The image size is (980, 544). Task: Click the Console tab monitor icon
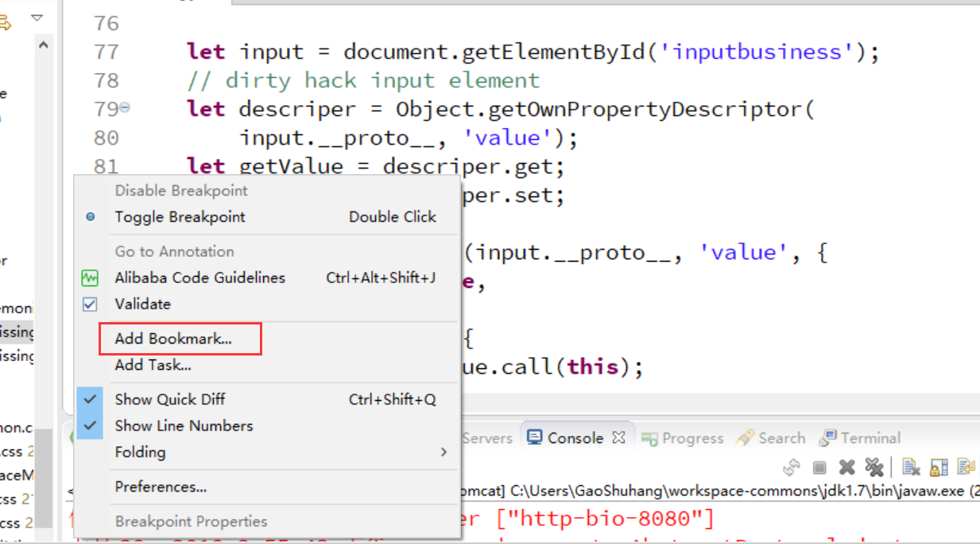pyautogui.click(x=535, y=437)
